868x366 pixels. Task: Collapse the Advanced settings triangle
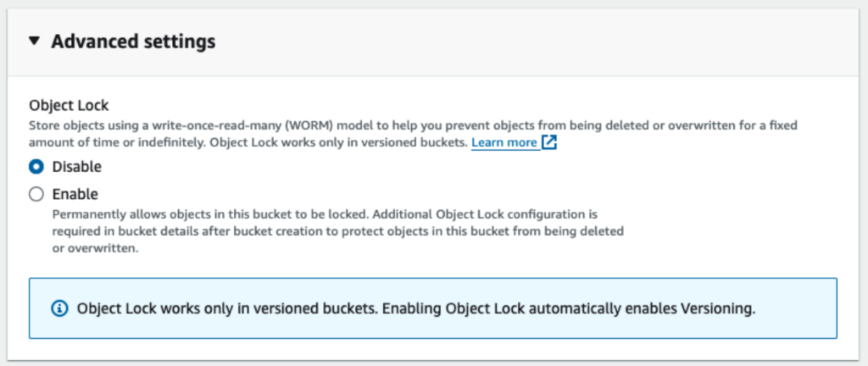[x=34, y=41]
